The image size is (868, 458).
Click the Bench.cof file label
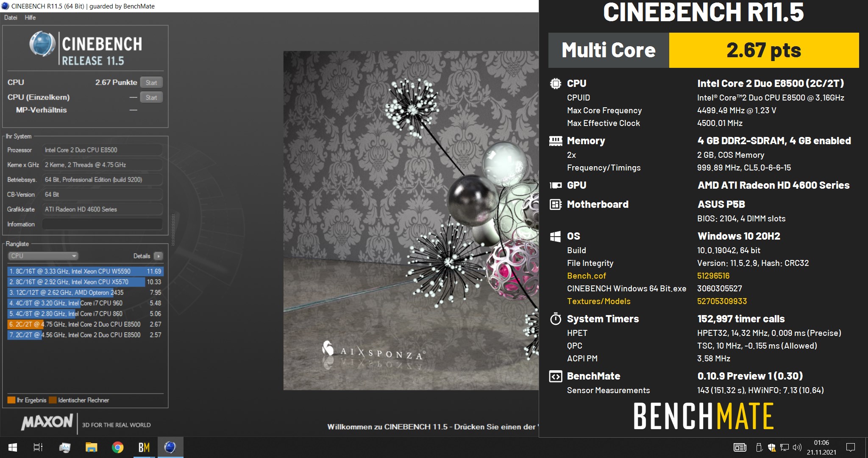pyautogui.click(x=587, y=276)
